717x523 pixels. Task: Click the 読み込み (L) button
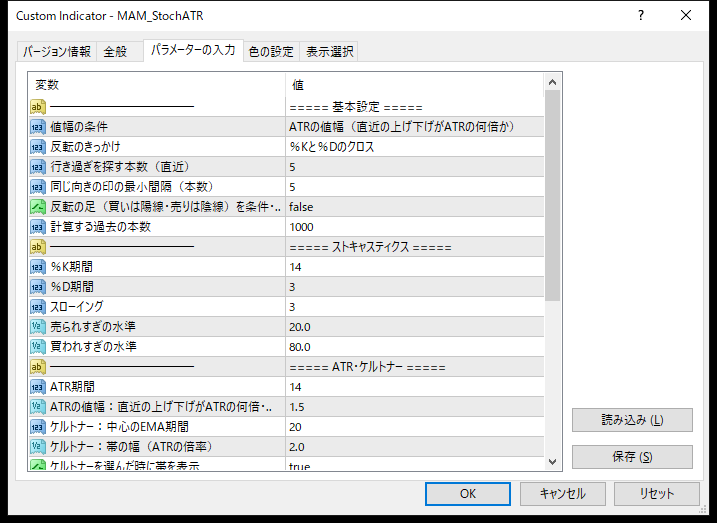tap(632, 420)
